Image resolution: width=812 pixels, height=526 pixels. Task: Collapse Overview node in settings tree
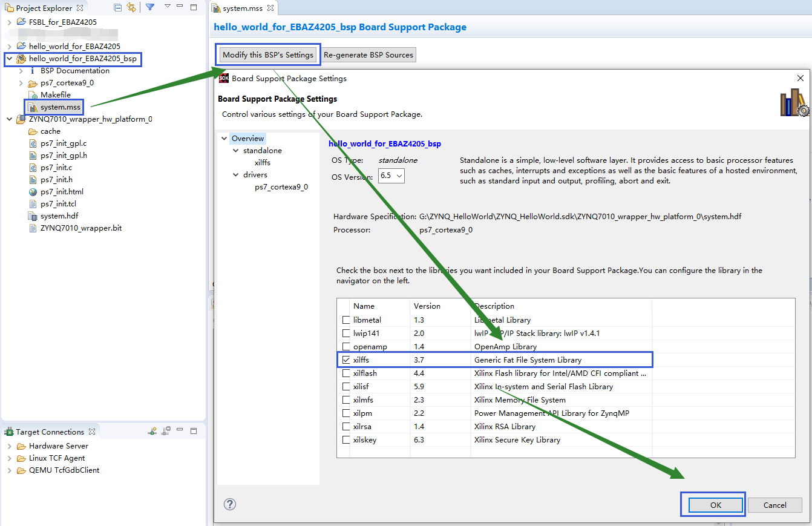click(224, 139)
